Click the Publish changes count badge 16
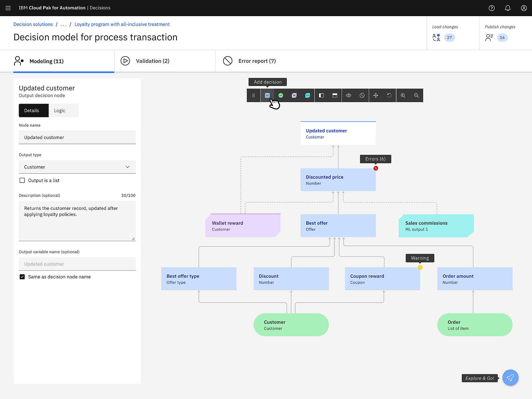 (502, 38)
